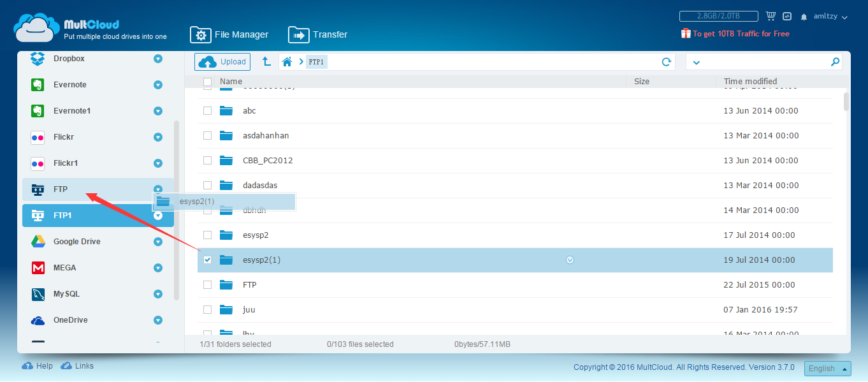This screenshot has width=868, height=382.
Task: Select the Flickr drive icon
Action: 38,137
